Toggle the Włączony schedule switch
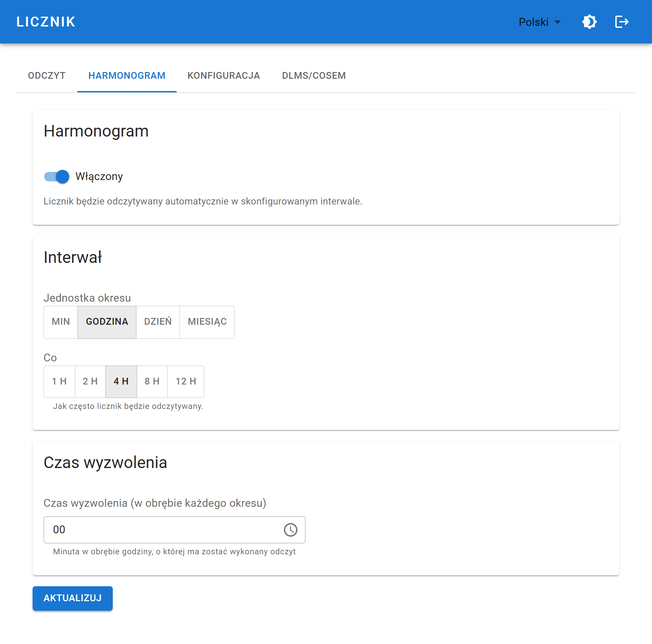The width and height of the screenshot is (652, 644). tap(57, 177)
